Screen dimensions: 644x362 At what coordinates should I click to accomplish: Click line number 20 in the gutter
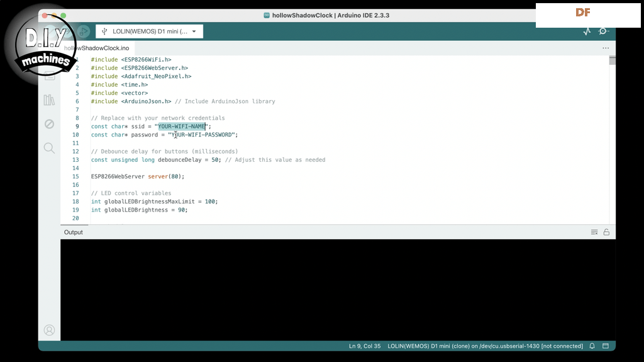(x=75, y=218)
